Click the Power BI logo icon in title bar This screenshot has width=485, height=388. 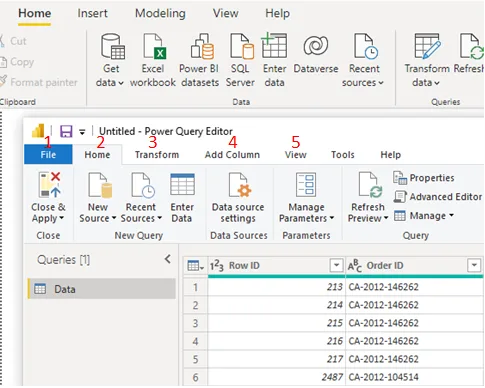tap(38, 131)
